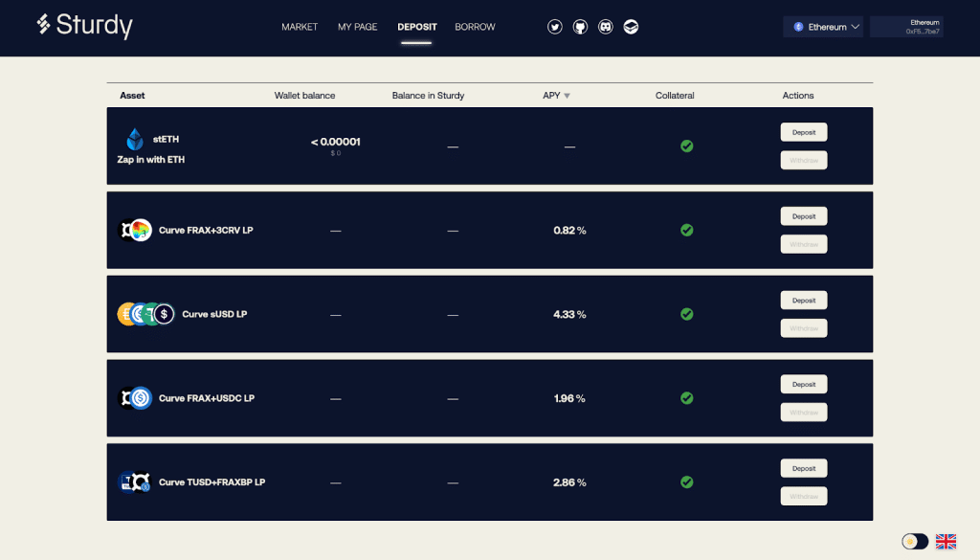Open the MY PAGE tab
980x560 pixels.
point(358,27)
